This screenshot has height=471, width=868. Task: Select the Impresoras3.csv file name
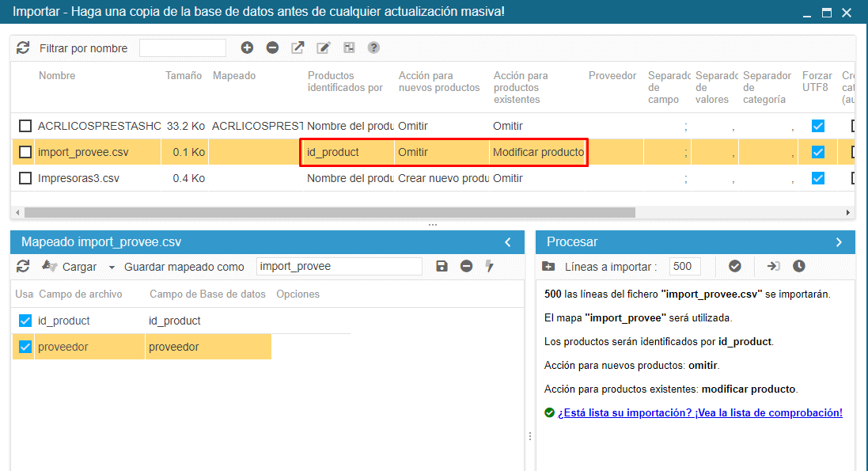[x=78, y=178]
